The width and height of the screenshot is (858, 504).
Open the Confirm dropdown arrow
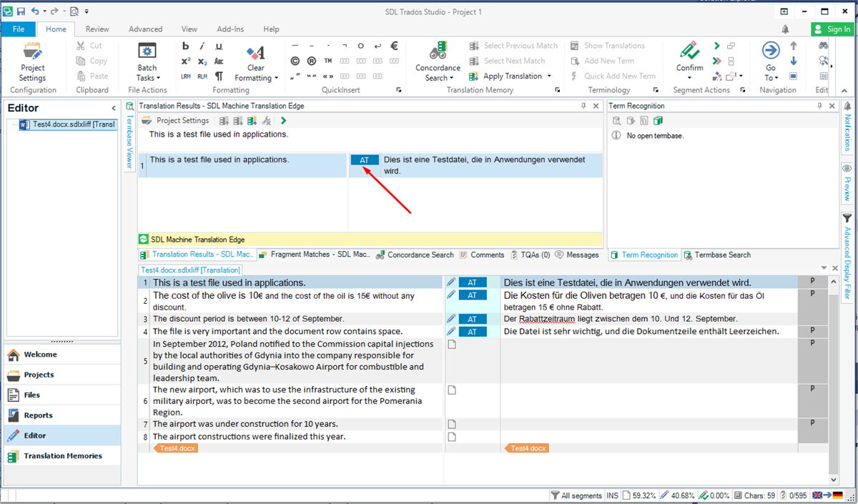pos(690,78)
